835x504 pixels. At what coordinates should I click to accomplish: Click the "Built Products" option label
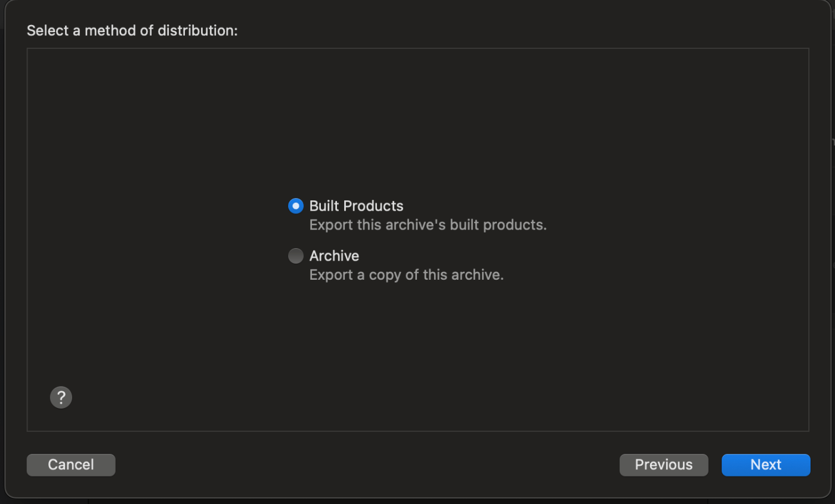[x=356, y=206]
